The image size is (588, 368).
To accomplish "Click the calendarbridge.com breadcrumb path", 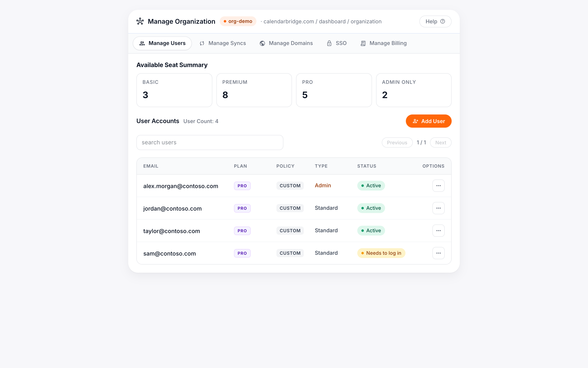I will point(322,22).
